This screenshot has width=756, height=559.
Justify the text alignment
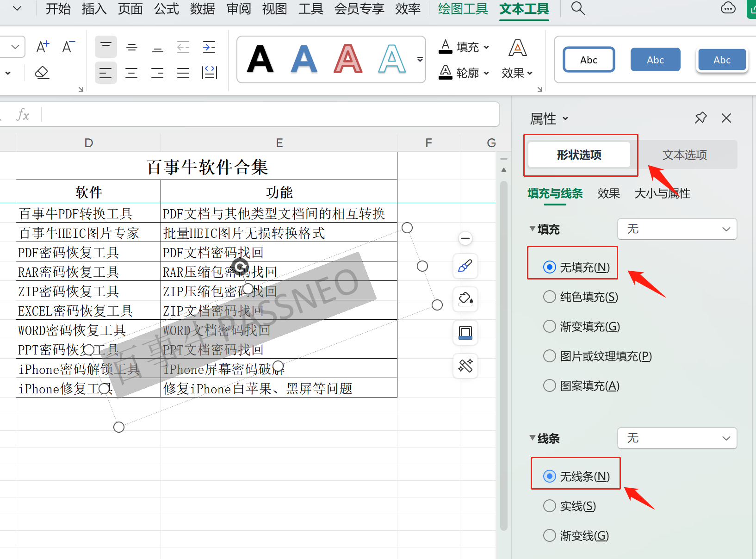(x=183, y=73)
